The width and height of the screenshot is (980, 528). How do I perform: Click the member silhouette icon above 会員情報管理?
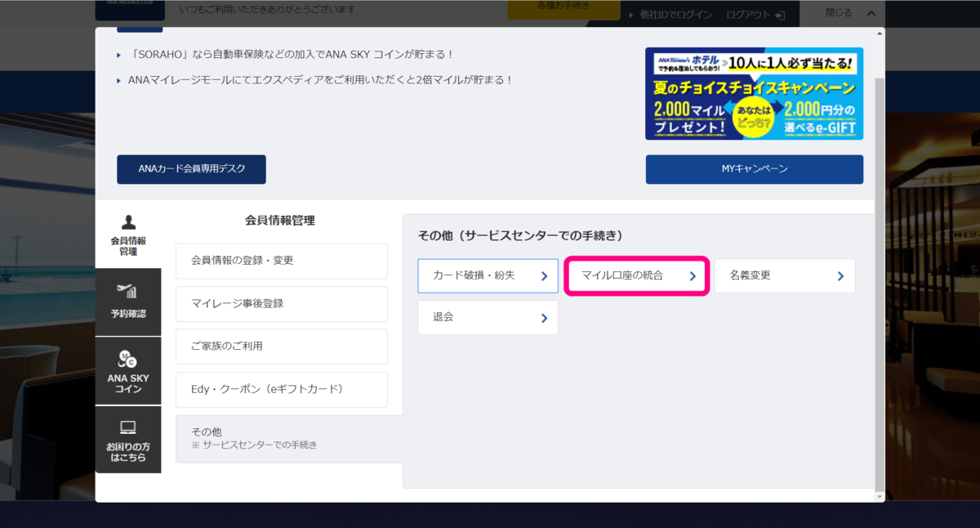coord(128,222)
